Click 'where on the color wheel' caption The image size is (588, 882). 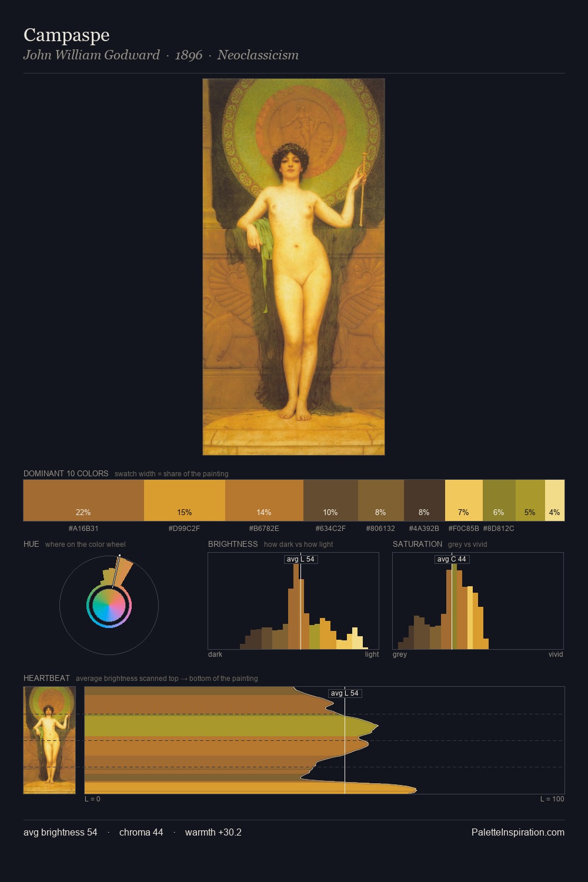[85, 544]
